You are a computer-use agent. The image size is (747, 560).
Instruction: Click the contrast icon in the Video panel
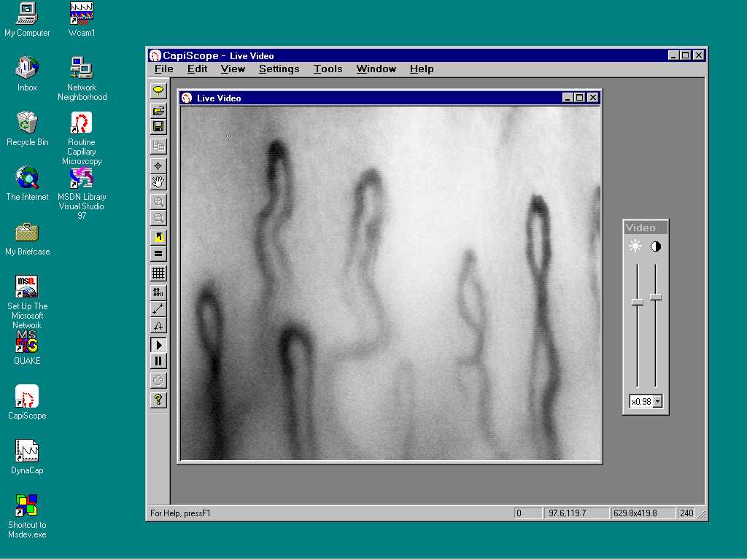[x=655, y=246]
